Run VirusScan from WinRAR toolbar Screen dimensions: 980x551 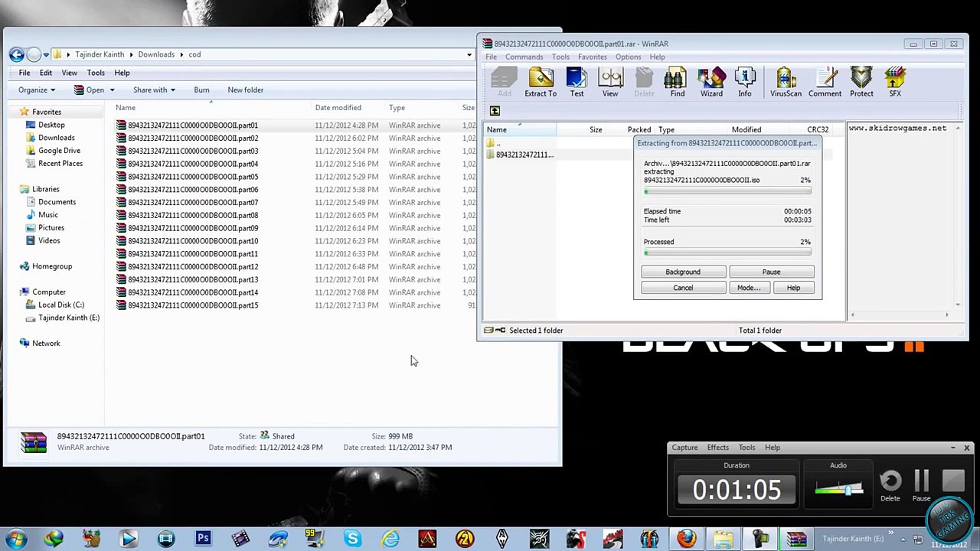[786, 83]
